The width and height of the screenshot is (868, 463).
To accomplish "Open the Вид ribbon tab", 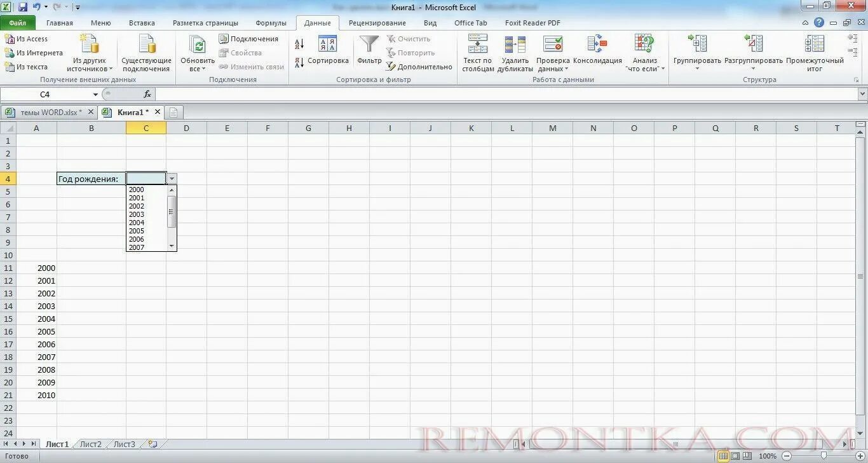I will click(x=430, y=23).
